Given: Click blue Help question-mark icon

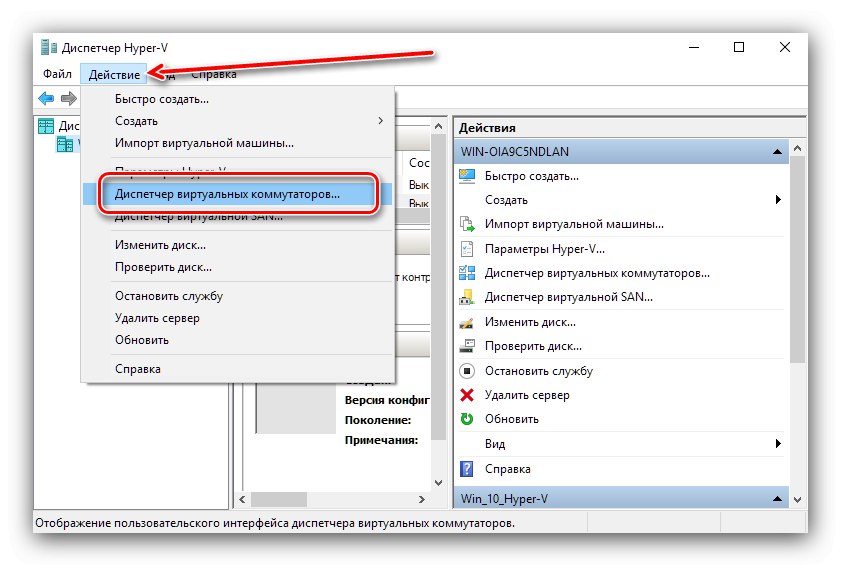Looking at the screenshot, I should (x=467, y=468).
